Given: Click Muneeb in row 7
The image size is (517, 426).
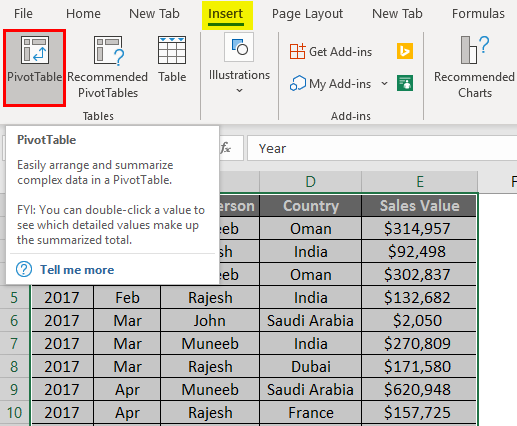Looking at the screenshot, I should point(210,343).
